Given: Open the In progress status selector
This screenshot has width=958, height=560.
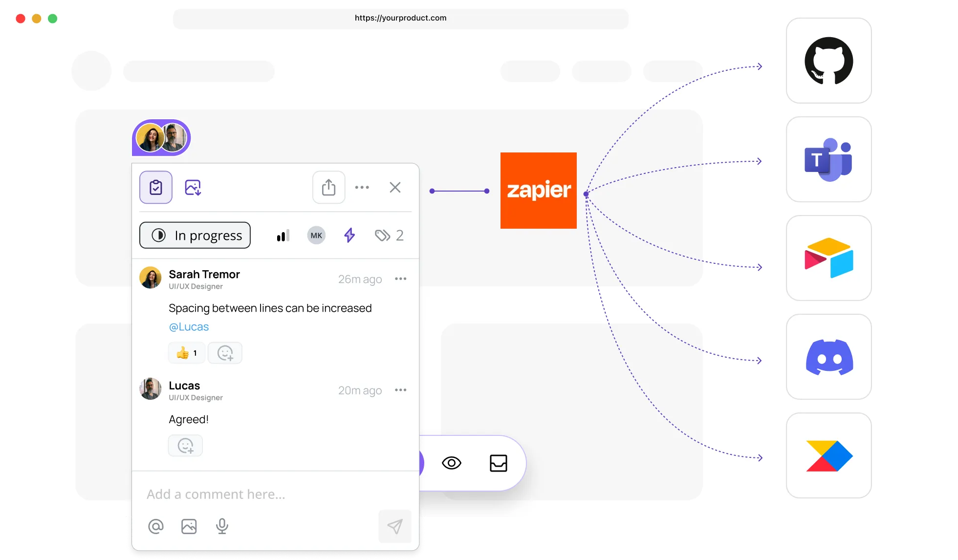Looking at the screenshot, I should (195, 235).
